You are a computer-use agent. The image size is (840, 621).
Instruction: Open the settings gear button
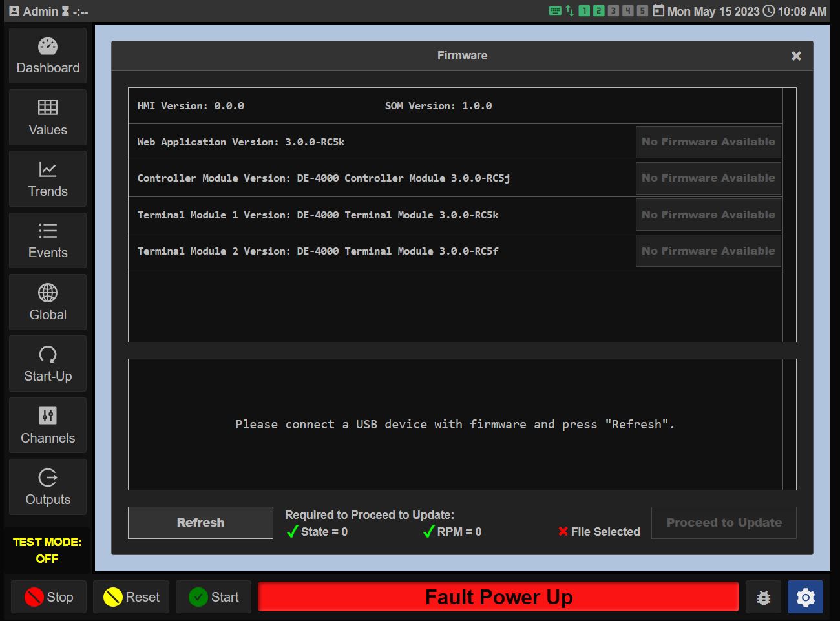[805, 597]
